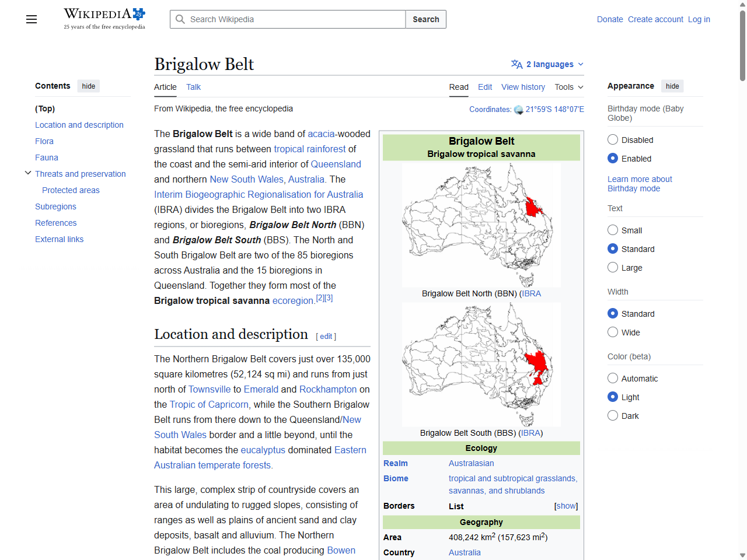Open the main menu hamburger icon
The image size is (747, 560).
click(x=31, y=19)
